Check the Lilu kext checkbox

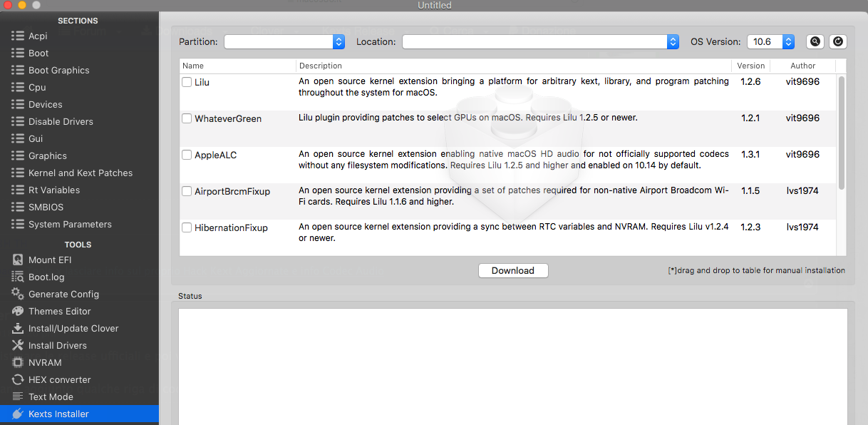point(187,82)
